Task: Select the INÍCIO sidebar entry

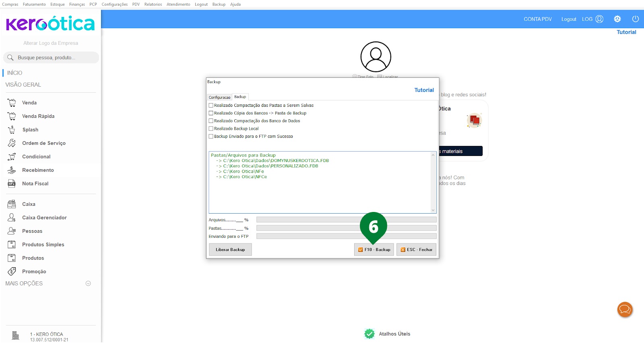Action: pyautogui.click(x=14, y=73)
